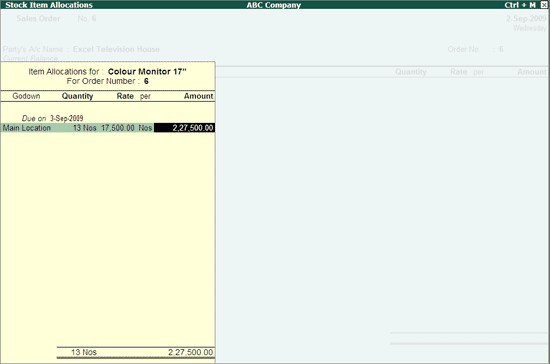Screen dimensions: 550x364
Task: Click the total amount 2,27,500.00
Action: point(190,352)
